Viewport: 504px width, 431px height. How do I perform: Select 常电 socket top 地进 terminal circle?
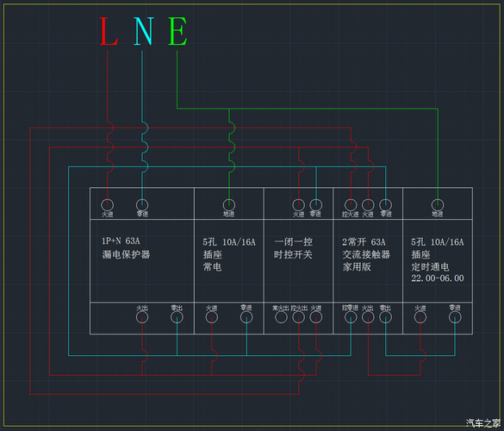click(229, 205)
